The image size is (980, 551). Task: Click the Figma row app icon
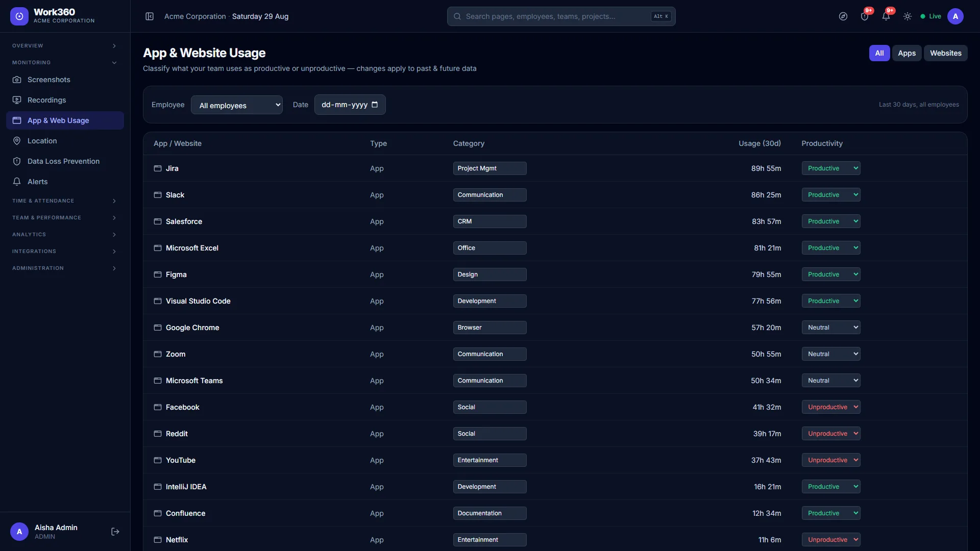[158, 274]
